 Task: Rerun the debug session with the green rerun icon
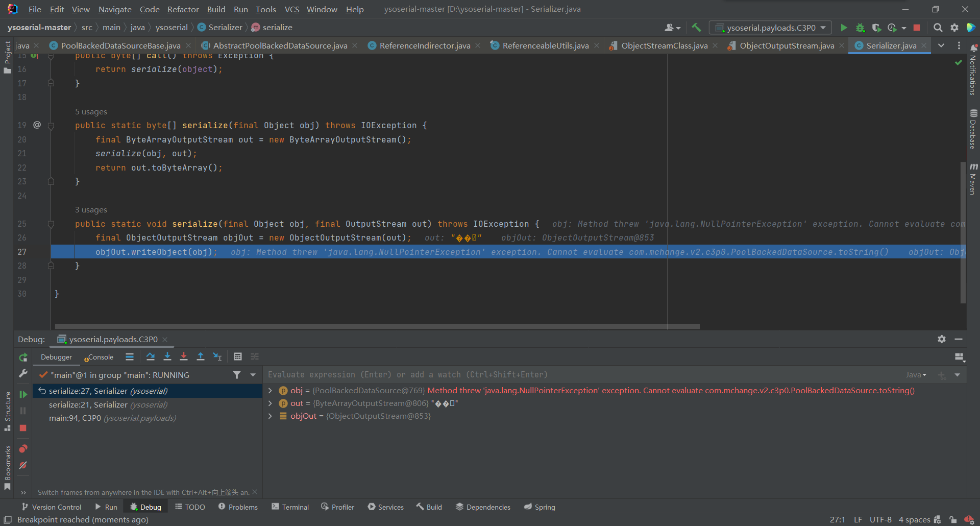(23, 357)
